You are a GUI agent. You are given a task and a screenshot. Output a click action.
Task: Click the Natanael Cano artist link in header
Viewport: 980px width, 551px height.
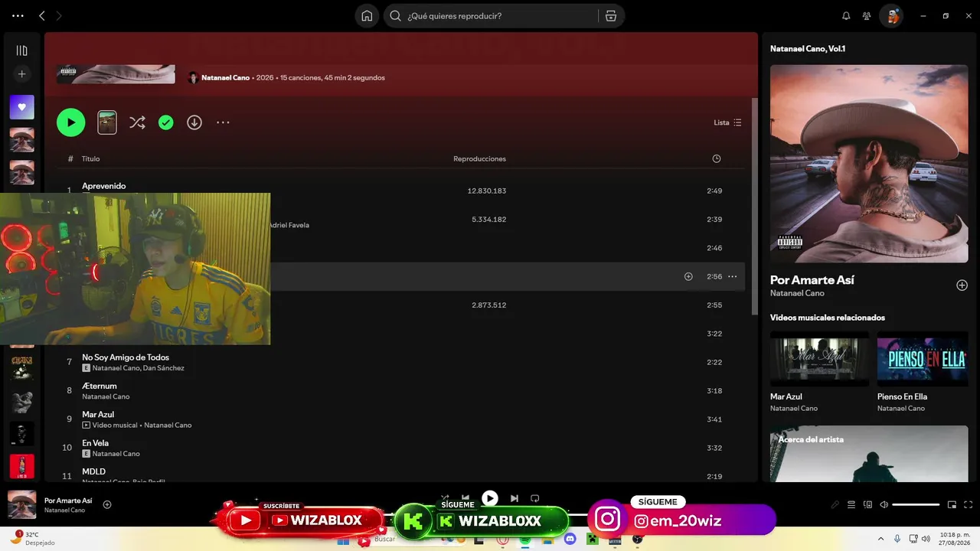[226, 78]
